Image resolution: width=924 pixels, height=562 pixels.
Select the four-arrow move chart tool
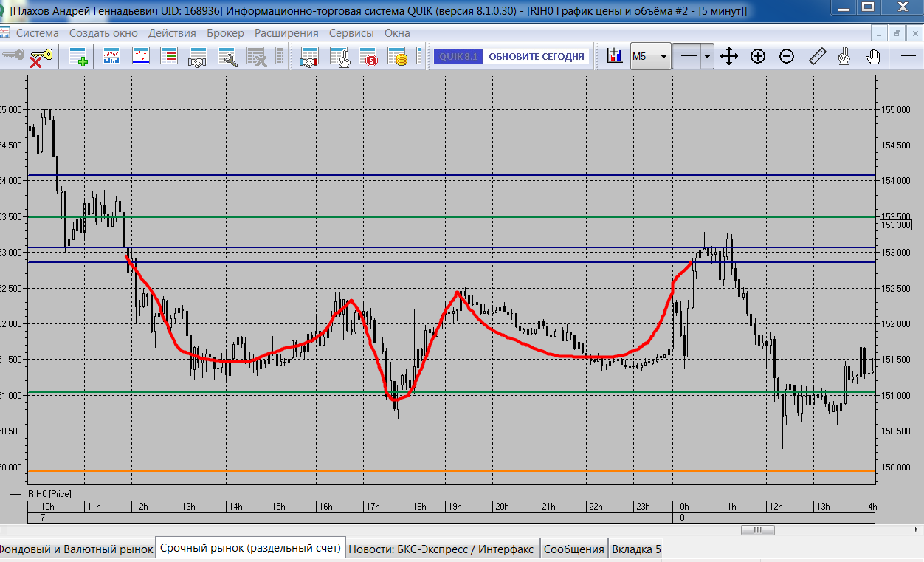729,56
